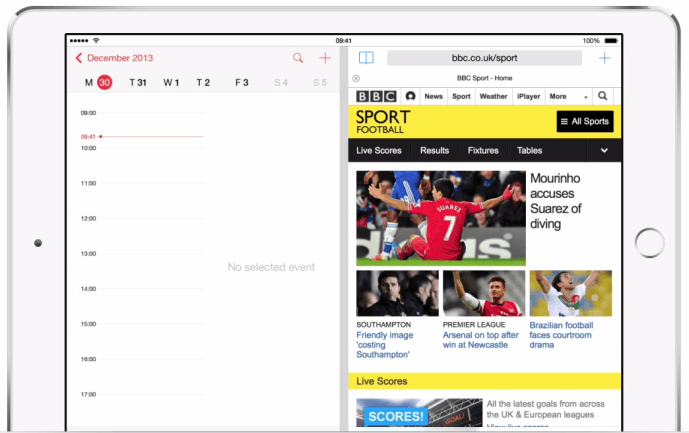Click the yellow Live Scores section header

coord(485,381)
